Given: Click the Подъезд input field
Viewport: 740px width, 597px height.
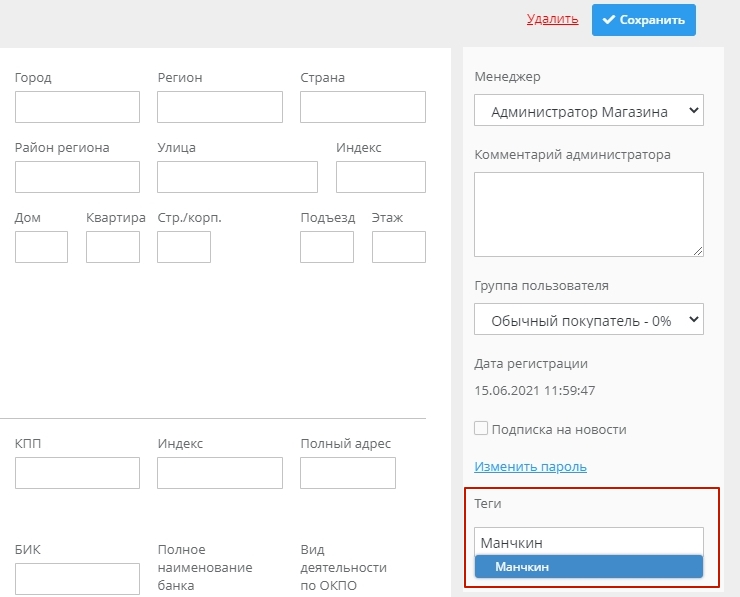Looking at the screenshot, I should [327, 247].
